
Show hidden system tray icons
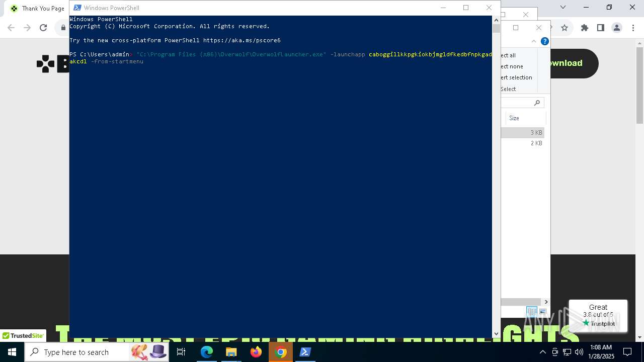(x=543, y=352)
